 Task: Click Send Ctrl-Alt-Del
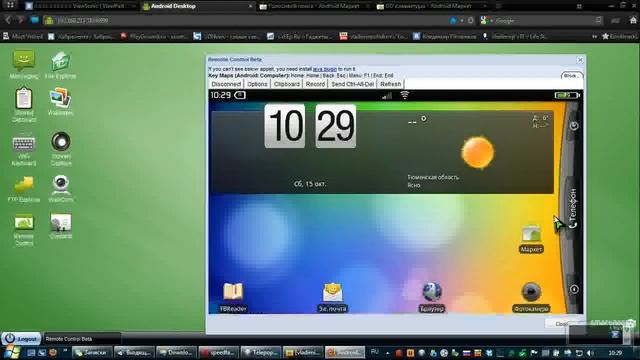[353, 84]
